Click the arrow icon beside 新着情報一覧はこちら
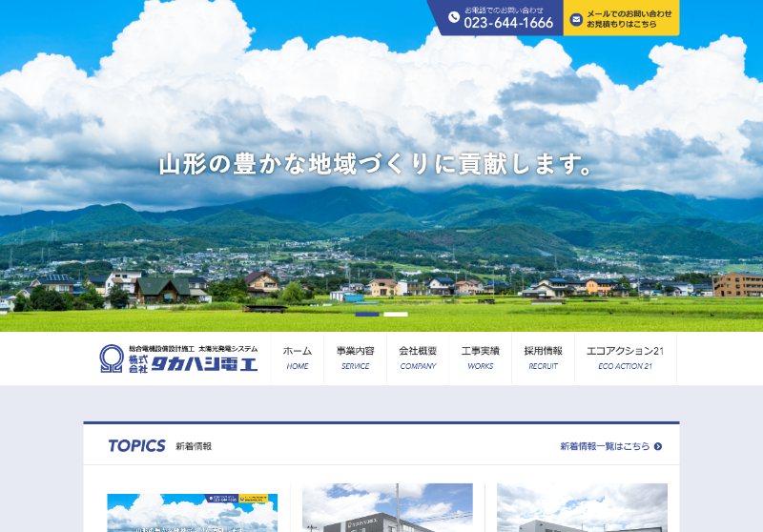This screenshot has width=763, height=532. 658,446
